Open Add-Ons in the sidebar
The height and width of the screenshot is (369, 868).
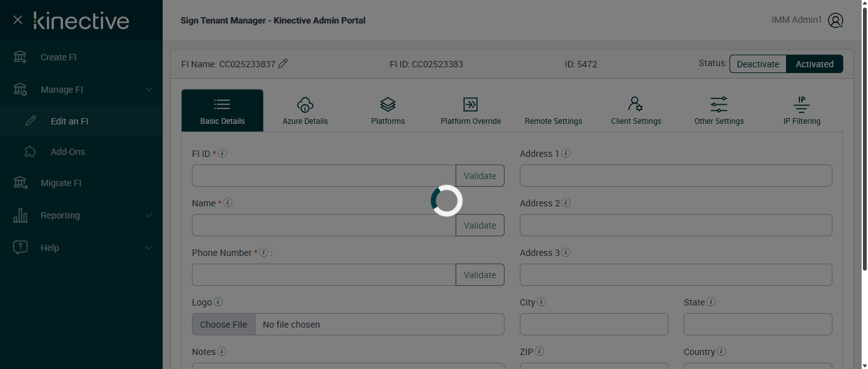pos(67,152)
